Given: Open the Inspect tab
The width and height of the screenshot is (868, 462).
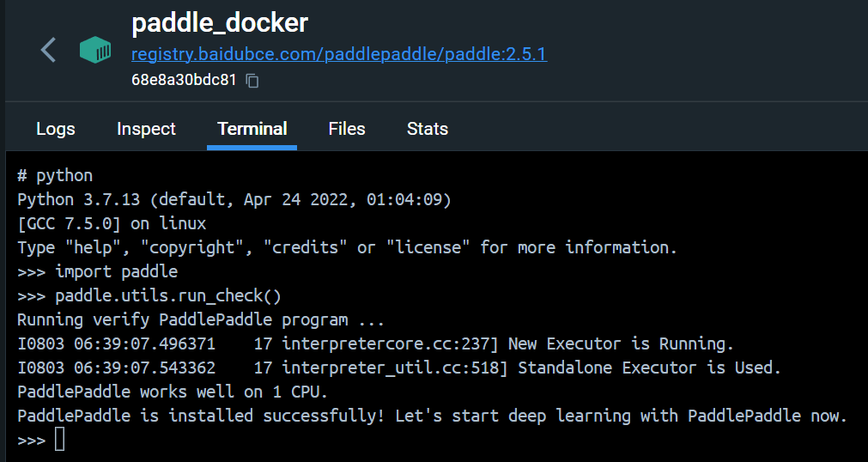Looking at the screenshot, I should [146, 129].
